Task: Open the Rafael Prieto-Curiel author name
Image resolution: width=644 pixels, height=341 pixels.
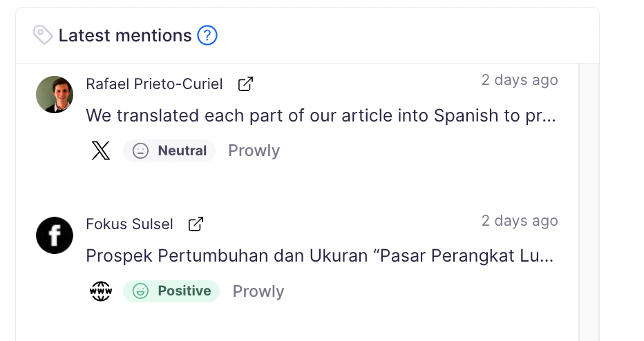Action: [x=154, y=84]
